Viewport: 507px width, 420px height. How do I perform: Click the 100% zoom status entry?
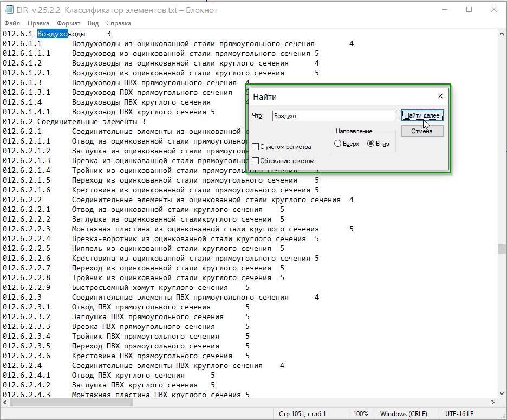(361, 414)
